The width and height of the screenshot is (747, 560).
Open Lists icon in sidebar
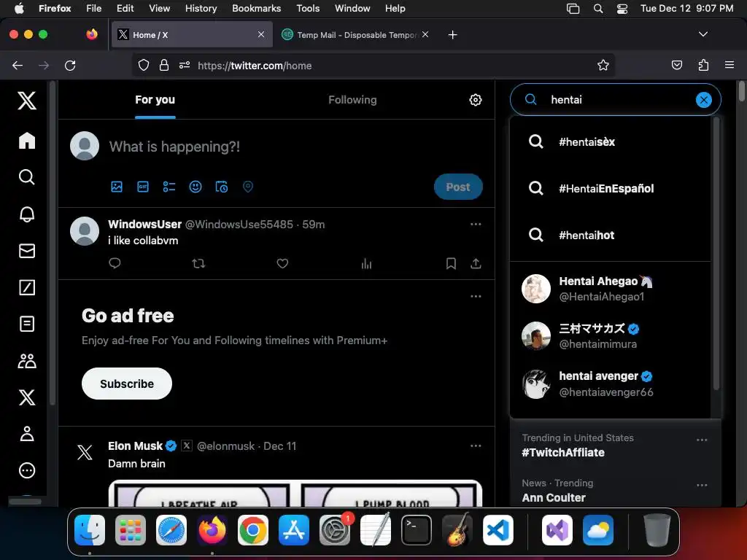click(x=27, y=324)
